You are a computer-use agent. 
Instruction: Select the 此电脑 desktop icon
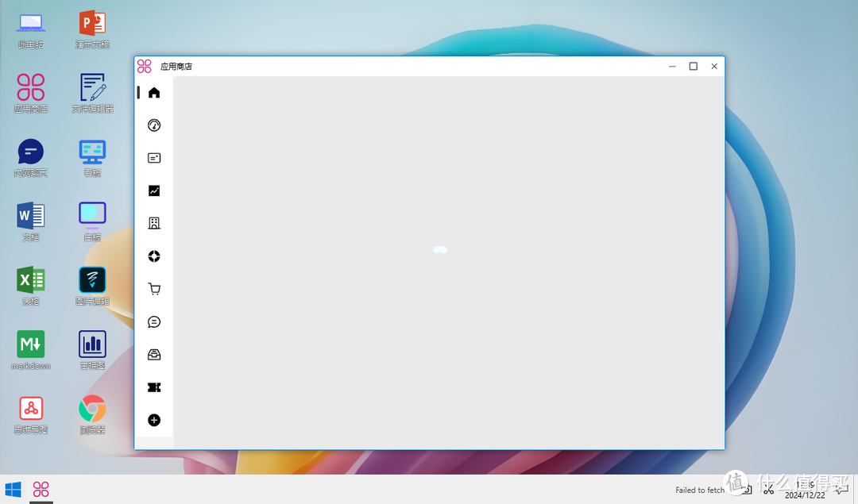[31, 31]
